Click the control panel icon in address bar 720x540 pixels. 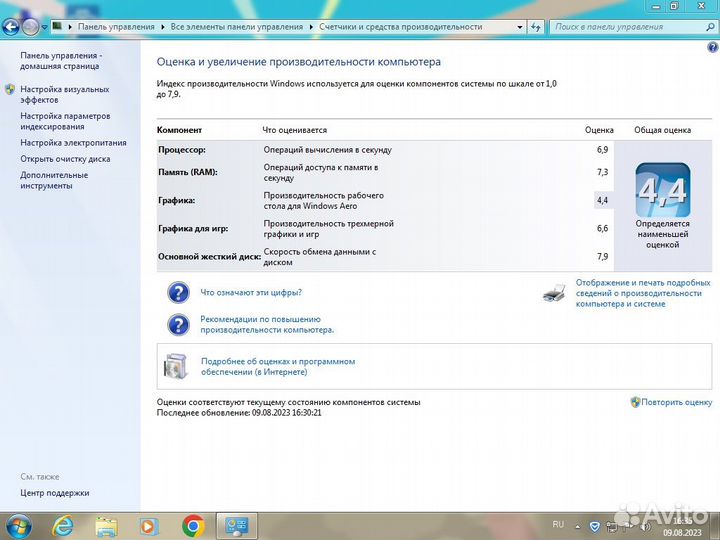coord(57,26)
